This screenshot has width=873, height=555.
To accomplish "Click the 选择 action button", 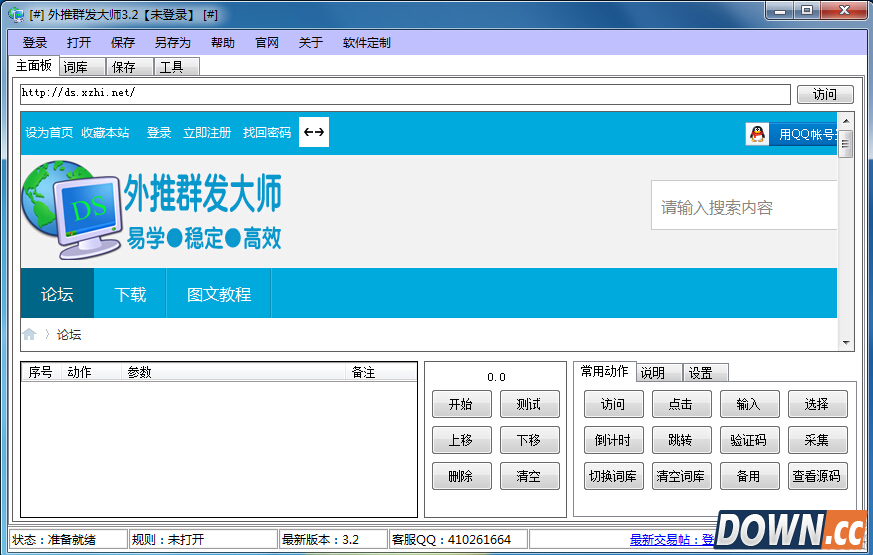I will point(817,404).
